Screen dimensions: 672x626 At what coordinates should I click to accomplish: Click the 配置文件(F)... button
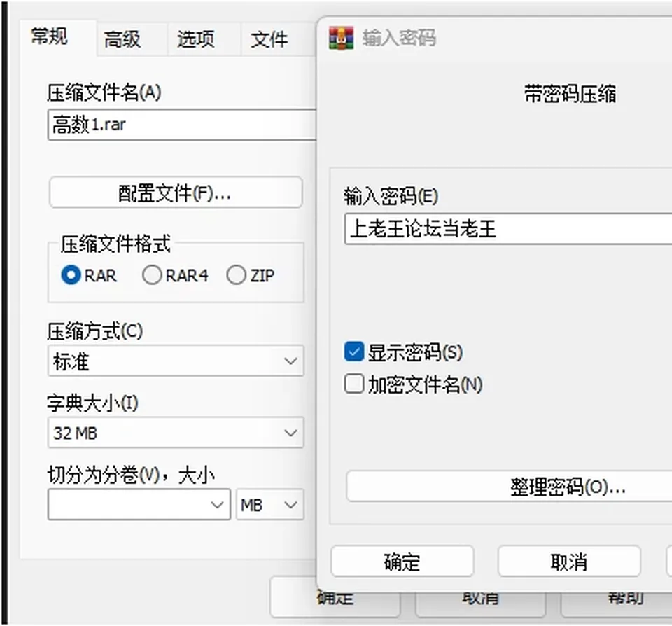pos(176,193)
